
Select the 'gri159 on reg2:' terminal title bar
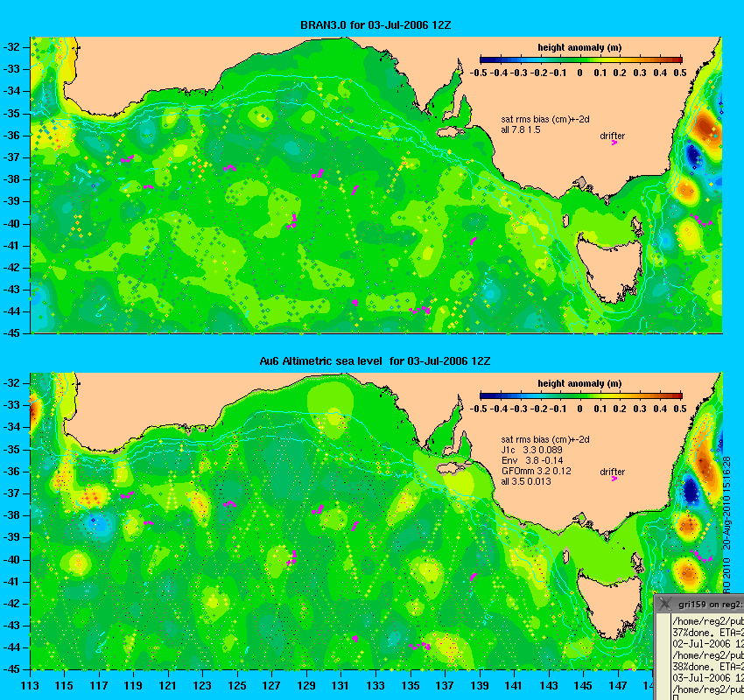[x=699, y=605]
